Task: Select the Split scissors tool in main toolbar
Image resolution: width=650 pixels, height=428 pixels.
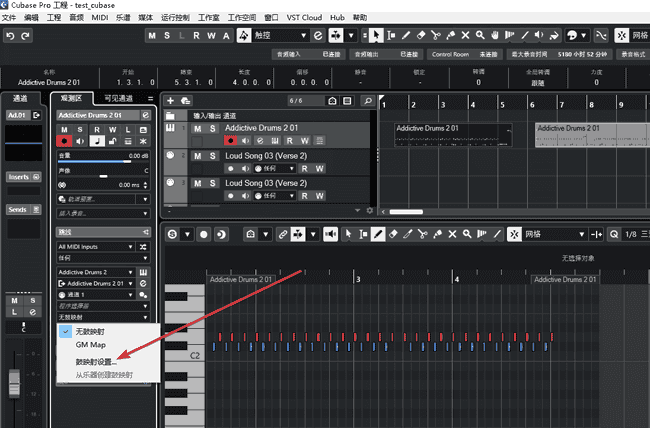Action: [436, 36]
